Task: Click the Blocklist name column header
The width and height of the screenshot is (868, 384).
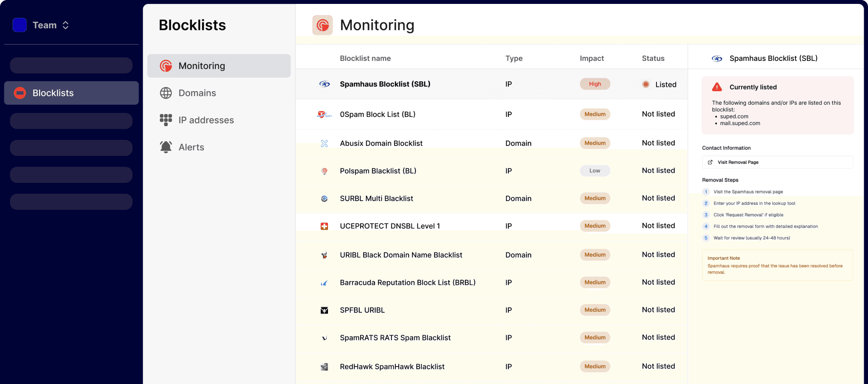Action: (x=365, y=58)
